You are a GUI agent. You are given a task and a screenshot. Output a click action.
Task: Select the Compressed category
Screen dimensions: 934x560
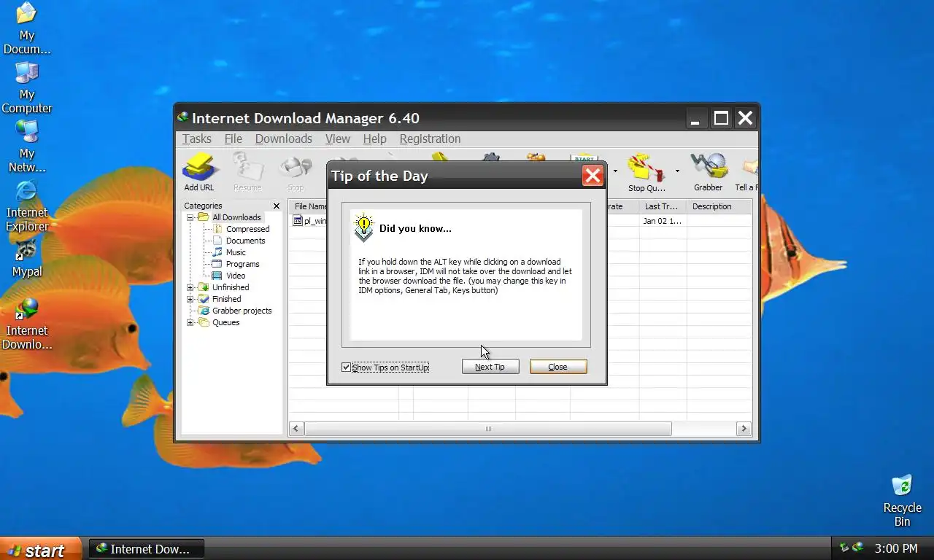click(247, 229)
